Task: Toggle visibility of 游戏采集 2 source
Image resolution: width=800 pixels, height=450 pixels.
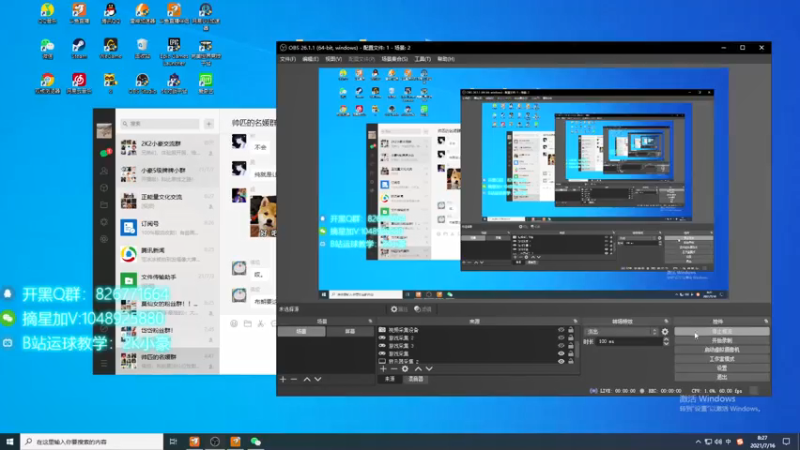Action: 561,338
